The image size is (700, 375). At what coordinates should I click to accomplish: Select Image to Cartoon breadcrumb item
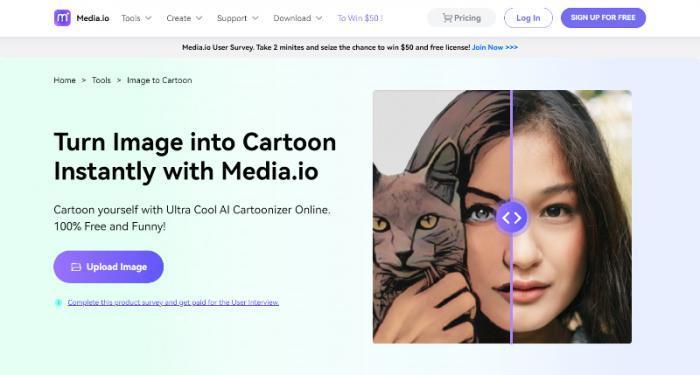coord(159,80)
